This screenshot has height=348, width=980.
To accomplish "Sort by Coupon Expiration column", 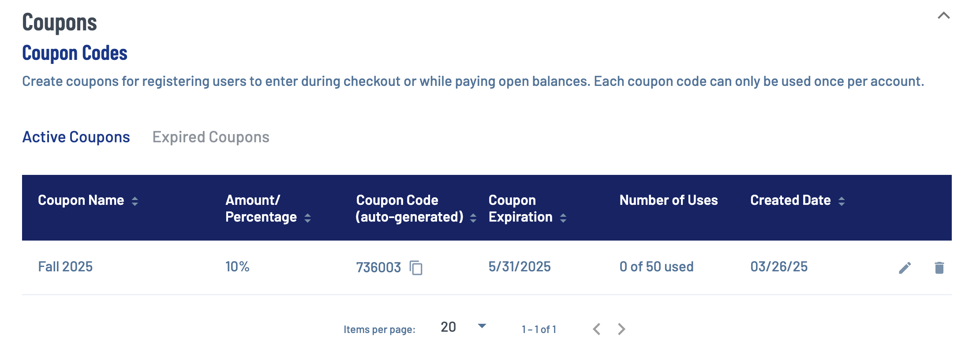I will pyautogui.click(x=563, y=218).
